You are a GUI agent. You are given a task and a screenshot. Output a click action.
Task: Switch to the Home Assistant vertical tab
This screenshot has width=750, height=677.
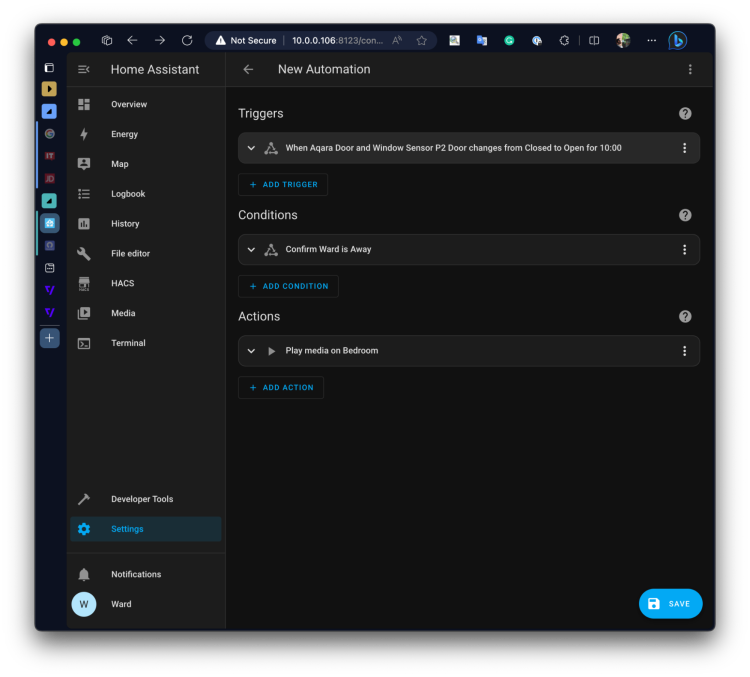coord(49,223)
